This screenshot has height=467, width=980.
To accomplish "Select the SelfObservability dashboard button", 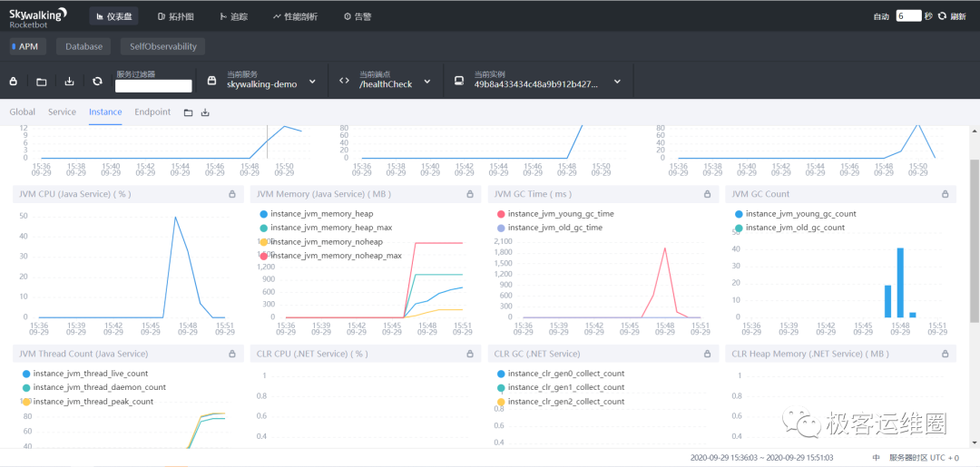I will [x=162, y=46].
